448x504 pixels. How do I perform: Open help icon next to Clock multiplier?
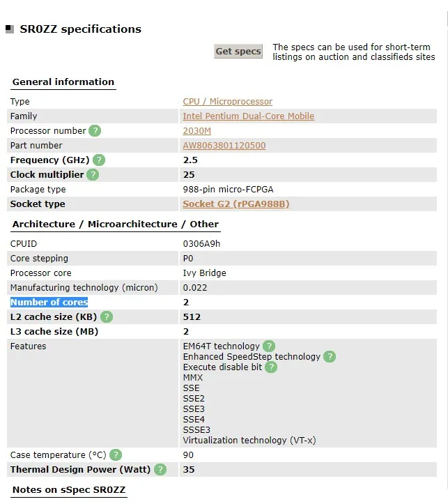[x=93, y=174]
